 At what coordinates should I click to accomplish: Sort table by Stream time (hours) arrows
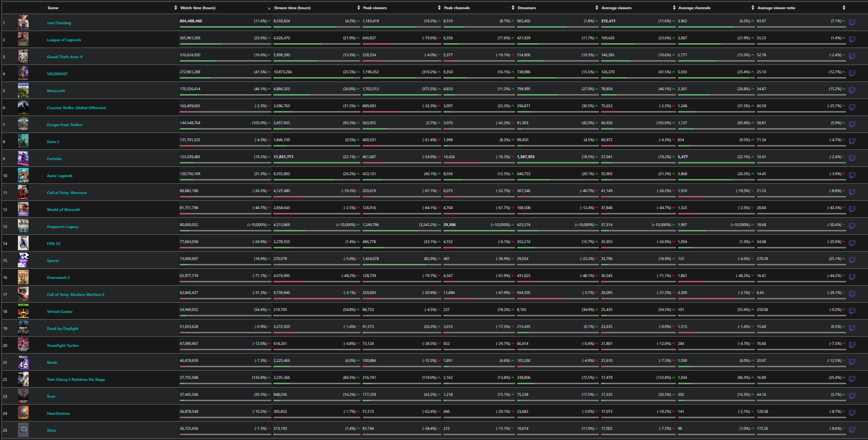[358, 8]
